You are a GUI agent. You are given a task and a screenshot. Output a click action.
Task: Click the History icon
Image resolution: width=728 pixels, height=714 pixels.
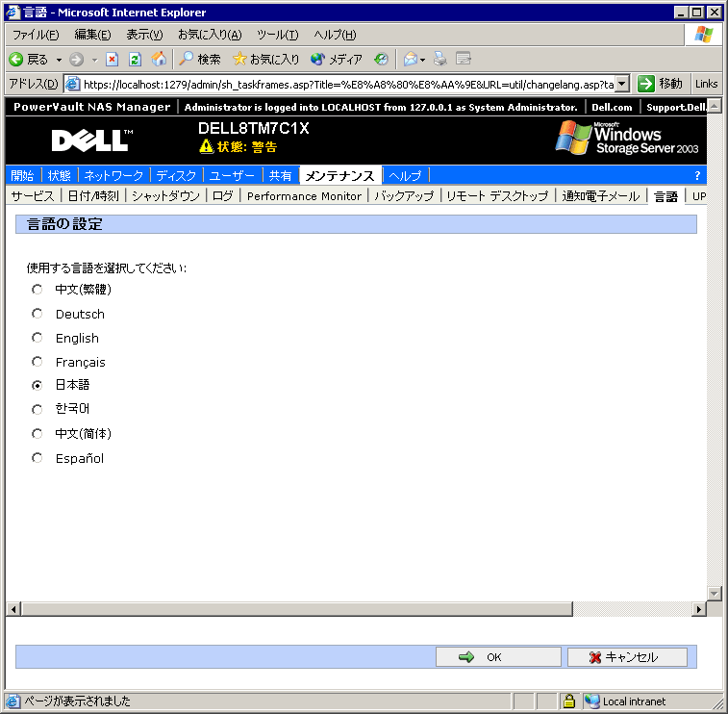[x=381, y=60]
